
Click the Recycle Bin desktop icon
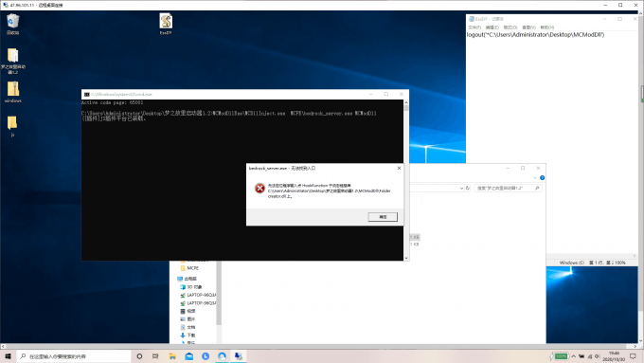12,24
